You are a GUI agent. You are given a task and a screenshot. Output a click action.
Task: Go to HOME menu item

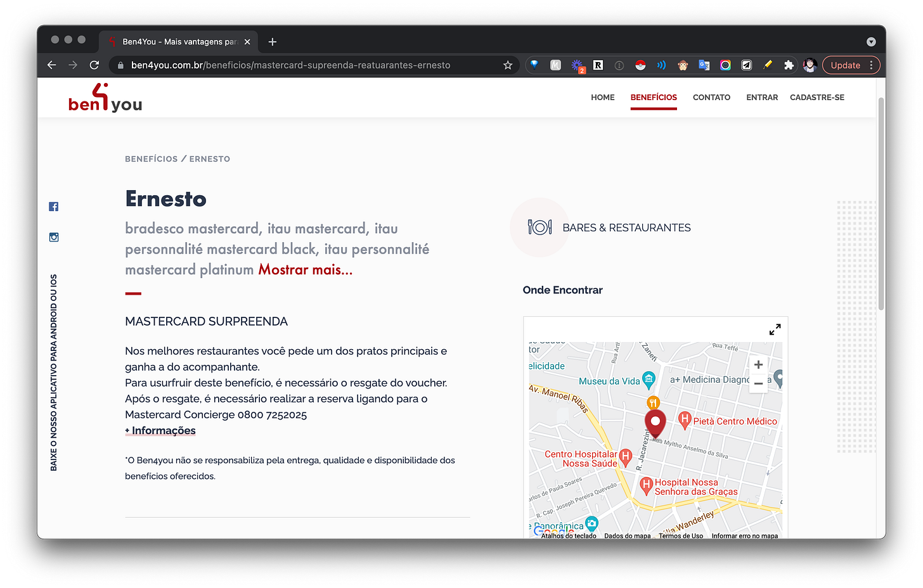[x=603, y=98]
